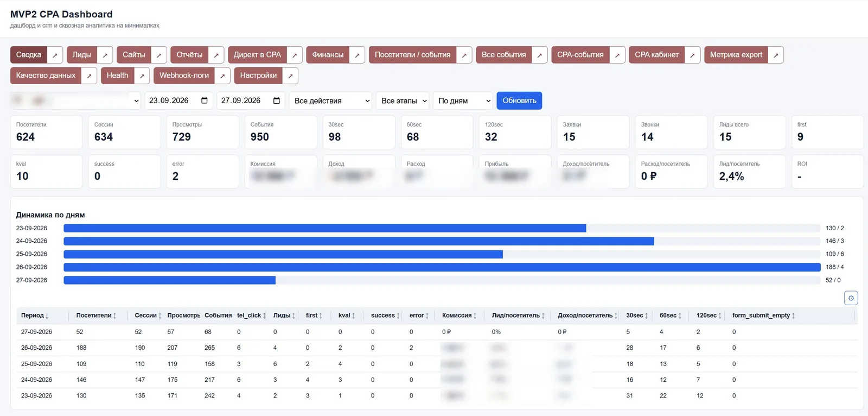Open Сайты external arrow icon
The width and height of the screenshot is (868, 416).
click(159, 55)
